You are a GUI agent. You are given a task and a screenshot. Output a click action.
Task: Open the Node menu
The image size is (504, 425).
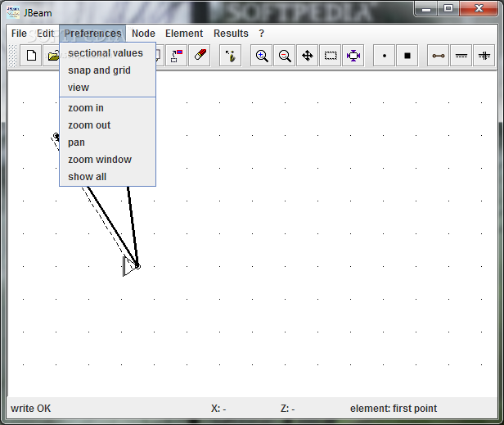(143, 34)
